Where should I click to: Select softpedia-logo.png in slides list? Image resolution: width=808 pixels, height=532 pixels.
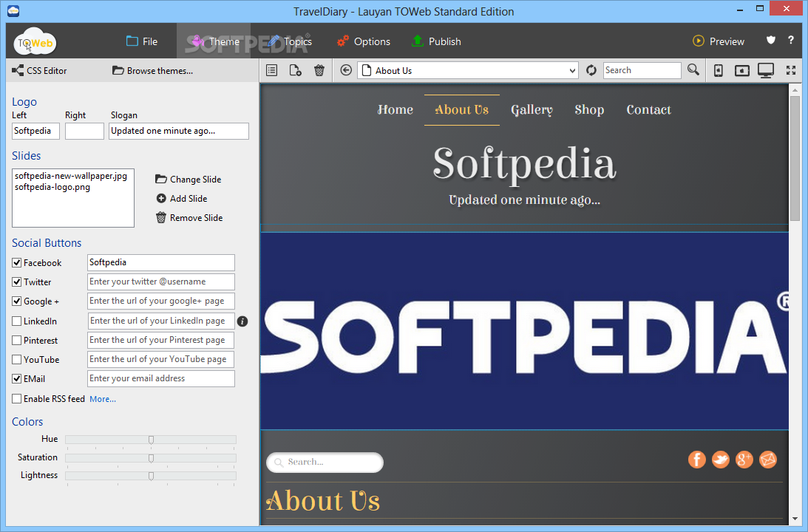pos(52,187)
